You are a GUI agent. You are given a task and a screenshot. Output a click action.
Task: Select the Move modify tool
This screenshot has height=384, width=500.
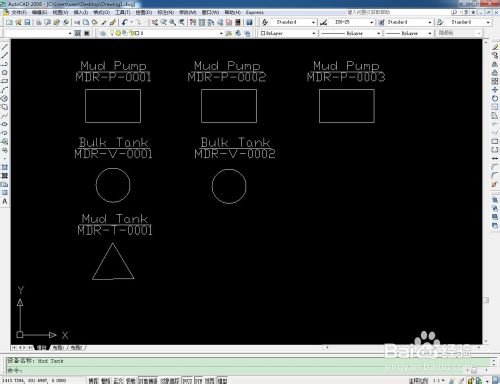coord(495,90)
